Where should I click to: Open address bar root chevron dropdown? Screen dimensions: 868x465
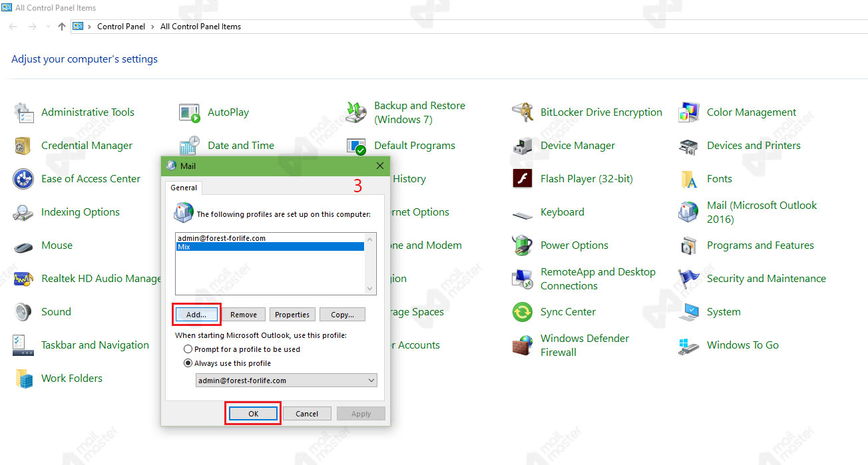point(89,27)
